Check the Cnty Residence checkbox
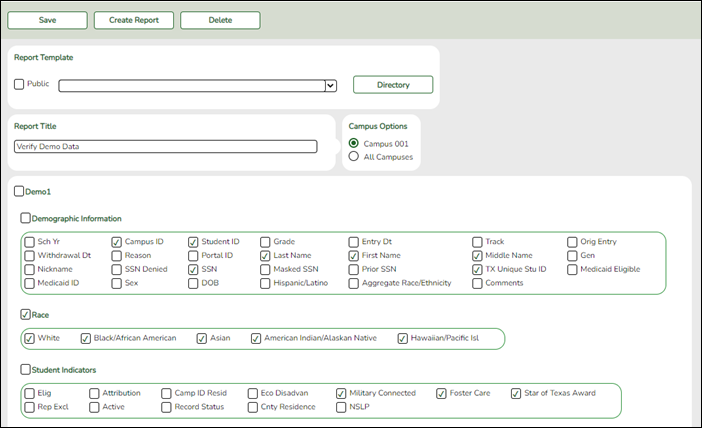Viewport: 702px width, 428px height. [x=253, y=407]
